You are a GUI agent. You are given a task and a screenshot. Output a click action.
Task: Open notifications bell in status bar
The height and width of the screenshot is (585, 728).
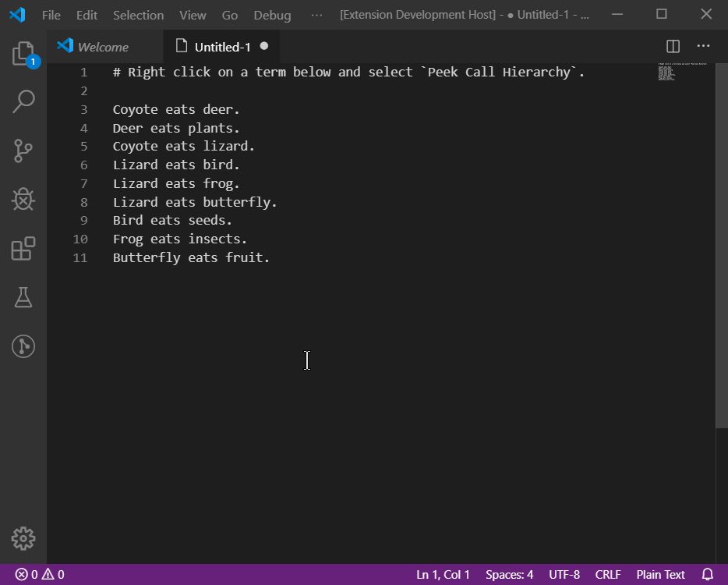tap(708, 575)
